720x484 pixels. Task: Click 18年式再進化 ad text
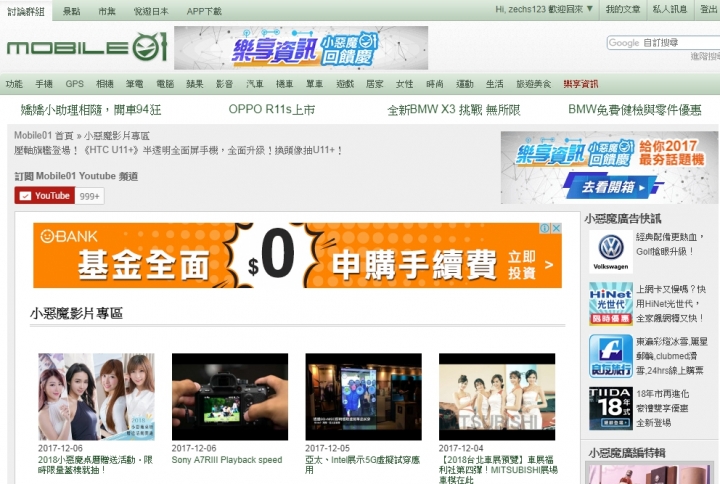pos(662,408)
